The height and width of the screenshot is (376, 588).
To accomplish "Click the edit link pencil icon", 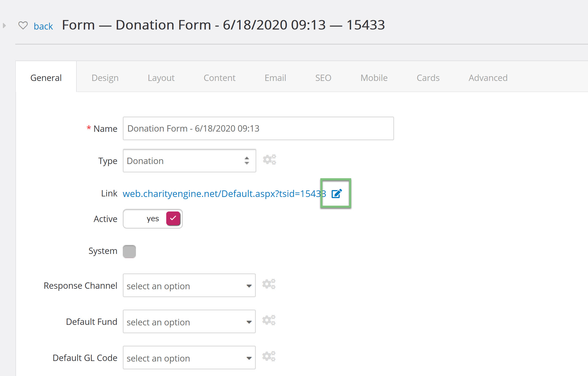I will tap(336, 194).
